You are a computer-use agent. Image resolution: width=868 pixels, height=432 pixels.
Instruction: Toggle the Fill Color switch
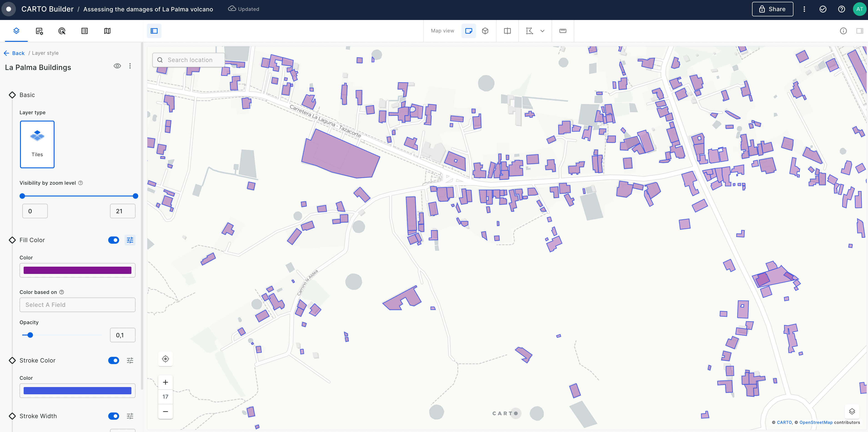(113, 240)
